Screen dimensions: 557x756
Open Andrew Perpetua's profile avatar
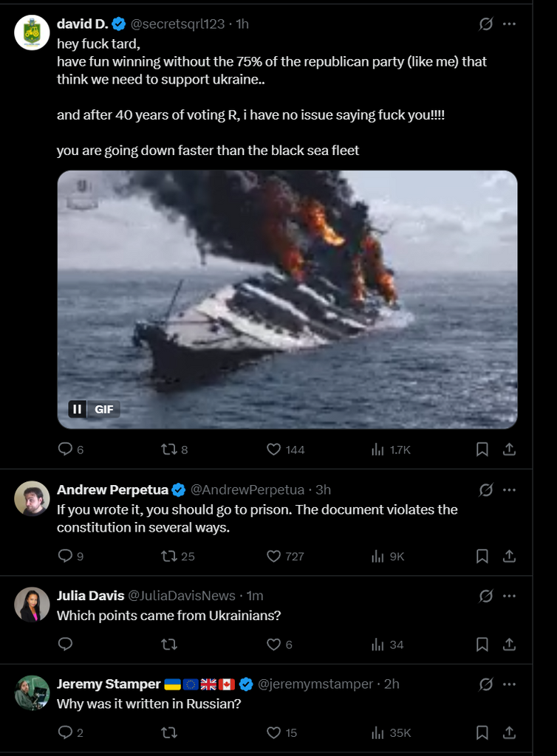click(x=32, y=498)
